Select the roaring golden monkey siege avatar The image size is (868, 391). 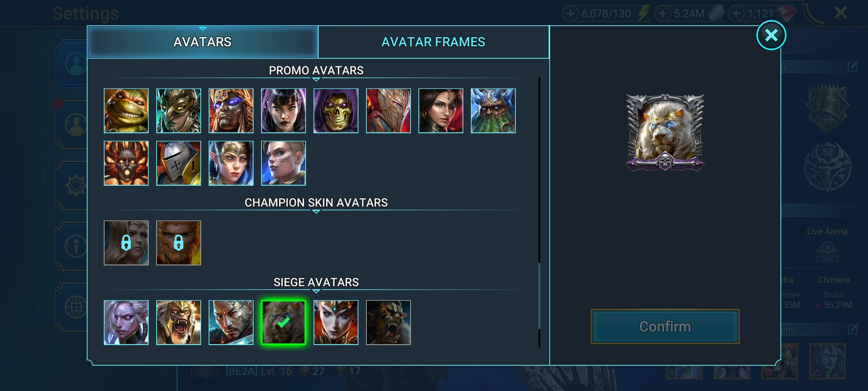pyautogui.click(x=178, y=323)
